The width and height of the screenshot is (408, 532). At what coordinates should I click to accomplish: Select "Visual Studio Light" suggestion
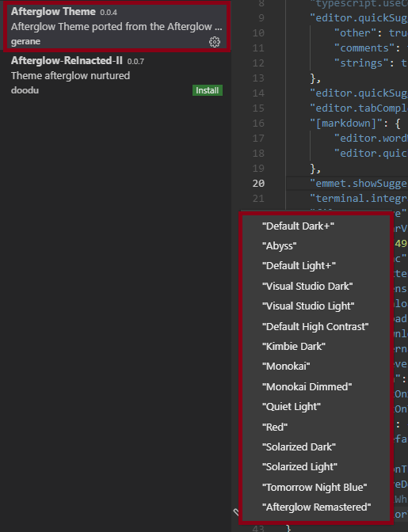pyautogui.click(x=308, y=306)
